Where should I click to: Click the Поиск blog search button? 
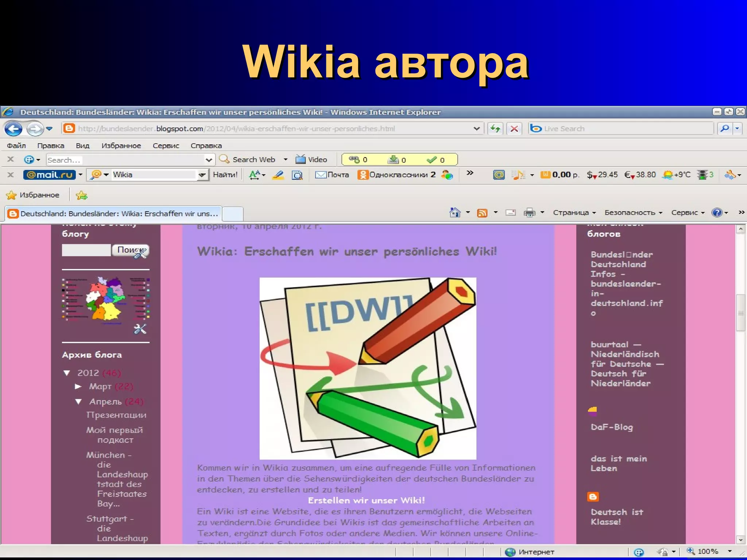(131, 250)
